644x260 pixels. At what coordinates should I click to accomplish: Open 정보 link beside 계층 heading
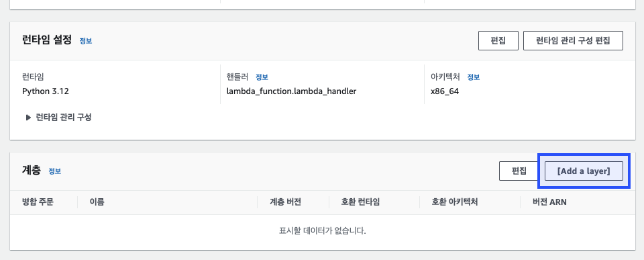click(x=54, y=171)
